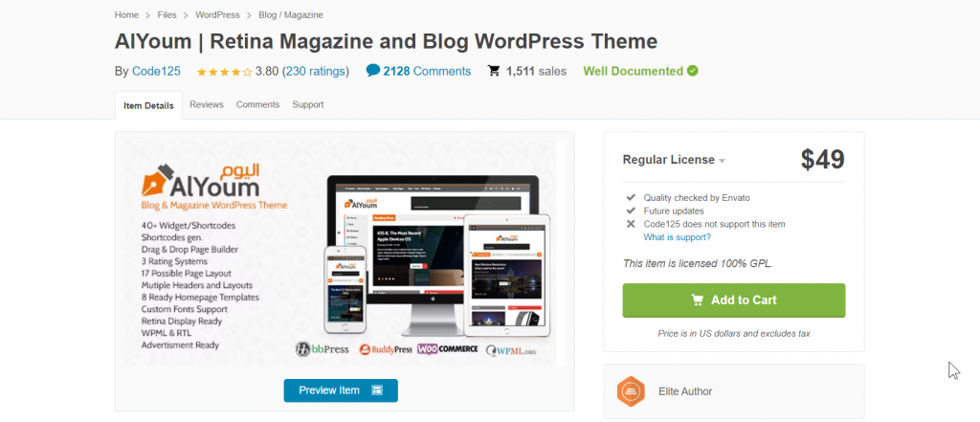980x422 pixels.
Task: Open Blog / Magazine breadcrumb
Action: pyautogui.click(x=292, y=14)
